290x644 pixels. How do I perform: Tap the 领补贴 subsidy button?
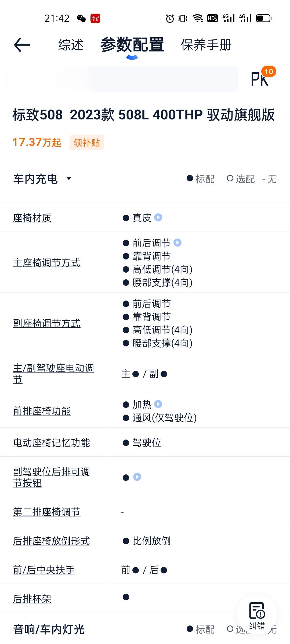click(x=87, y=142)
